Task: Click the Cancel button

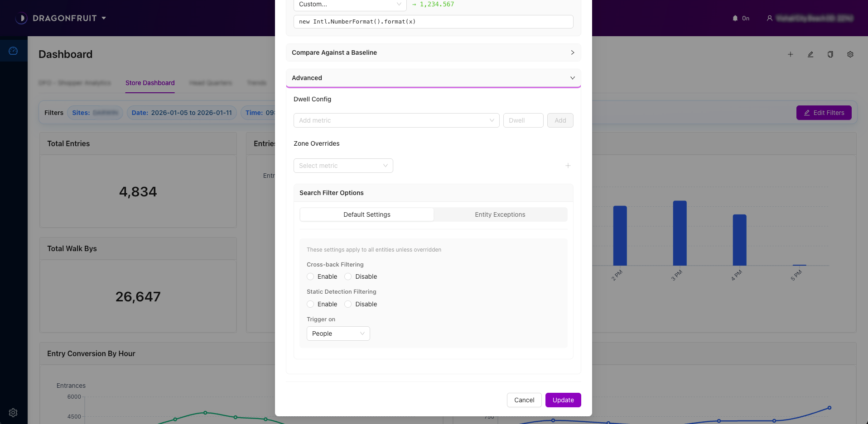Action: (524, 400)
